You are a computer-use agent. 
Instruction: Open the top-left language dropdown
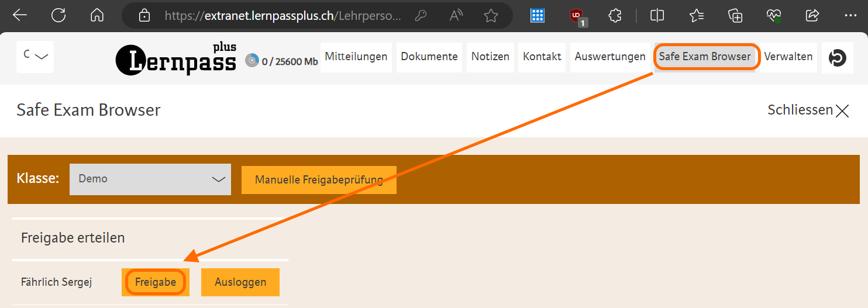coord(35,57)
